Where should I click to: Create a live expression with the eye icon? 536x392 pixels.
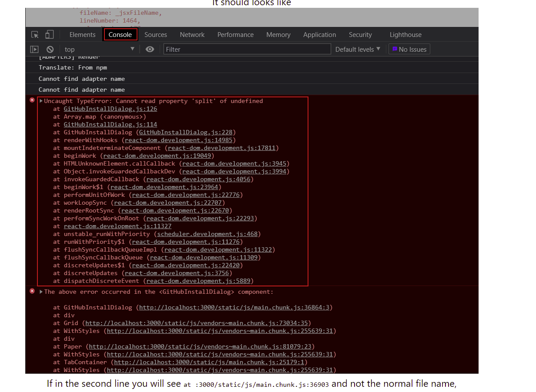[150, 49]
